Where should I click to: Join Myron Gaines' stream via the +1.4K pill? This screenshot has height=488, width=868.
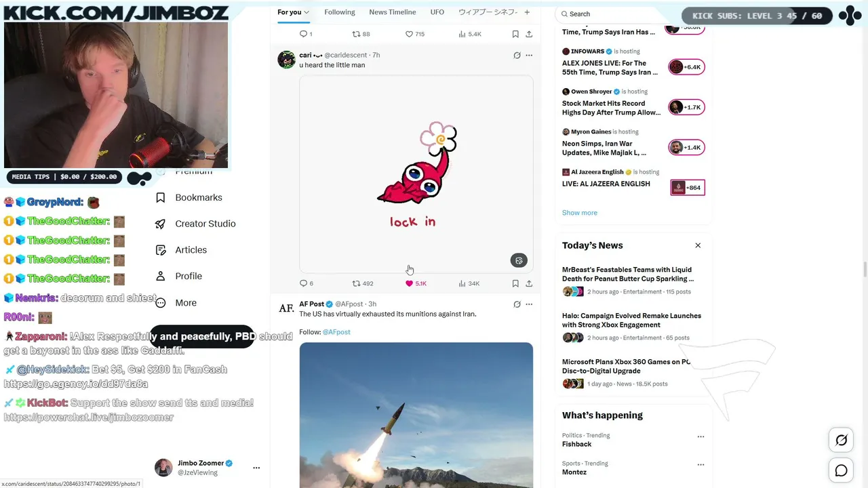pyautogui.click(x=687, y=147)
